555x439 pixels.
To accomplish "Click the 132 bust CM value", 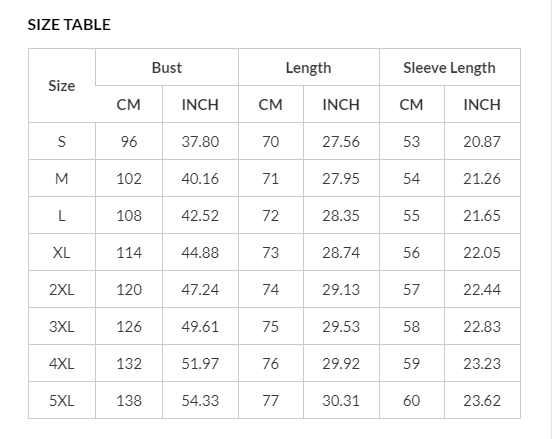I will pyautogui.click(x=129, y=364).
